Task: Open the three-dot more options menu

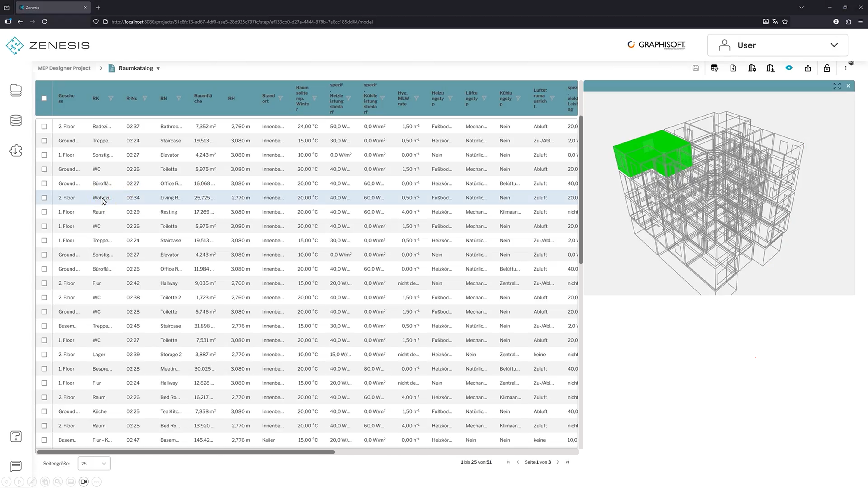Action: pyautogui.click(x=845, y=68)
